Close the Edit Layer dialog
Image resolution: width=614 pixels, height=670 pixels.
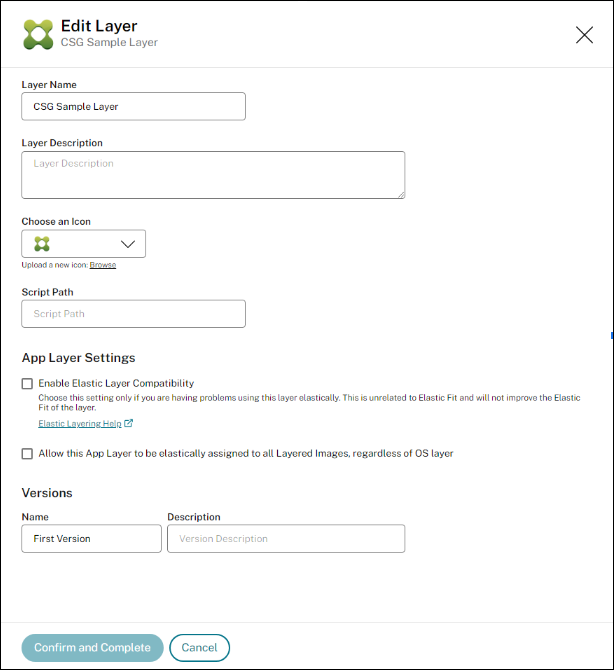pos(584,35)
